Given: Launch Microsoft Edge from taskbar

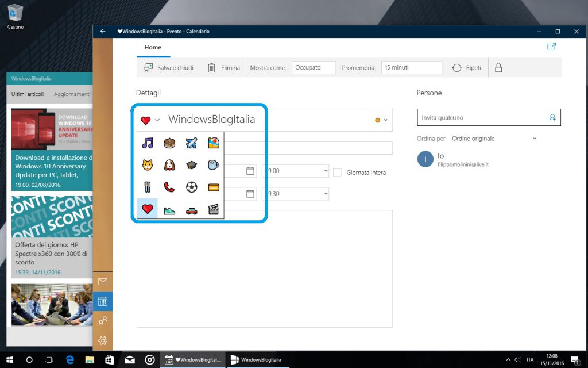Looking at the screenshot, I should click(70, 360).
